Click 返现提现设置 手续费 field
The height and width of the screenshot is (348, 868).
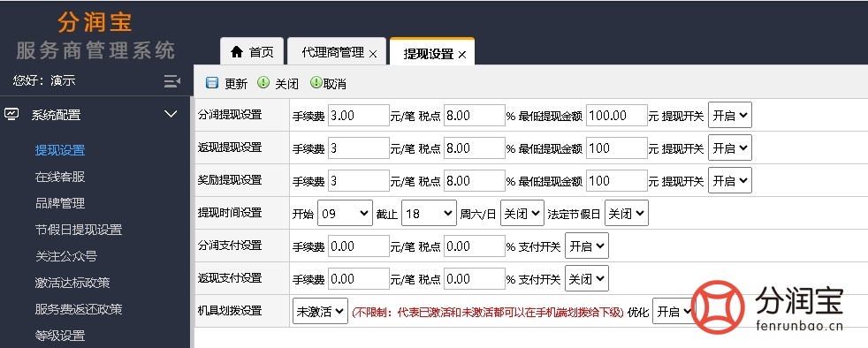pyautogui.click(x=359, y=148)
